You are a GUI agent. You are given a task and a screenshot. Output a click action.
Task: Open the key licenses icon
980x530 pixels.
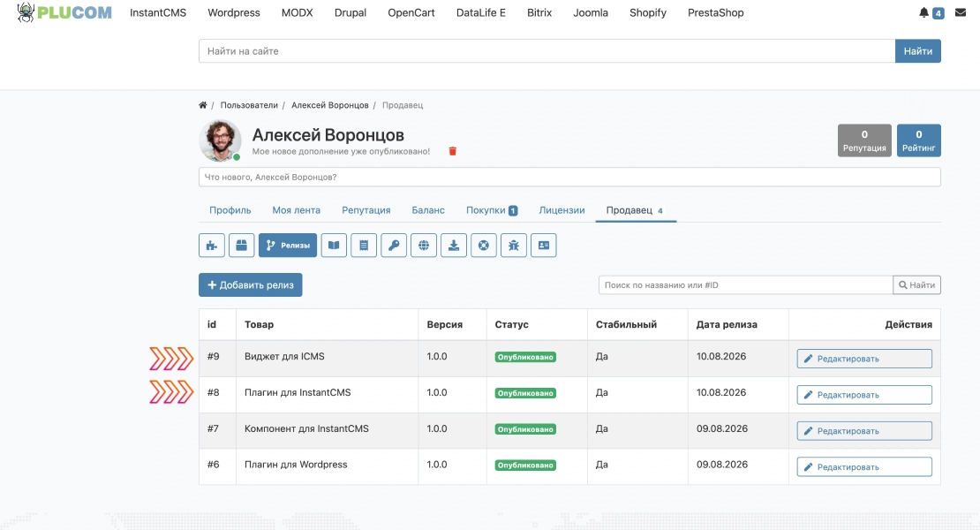click(394, 245)
